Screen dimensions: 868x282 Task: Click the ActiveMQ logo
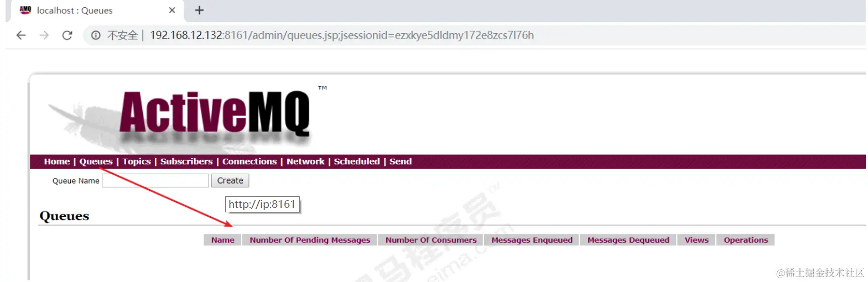click(x=215, y=113)
